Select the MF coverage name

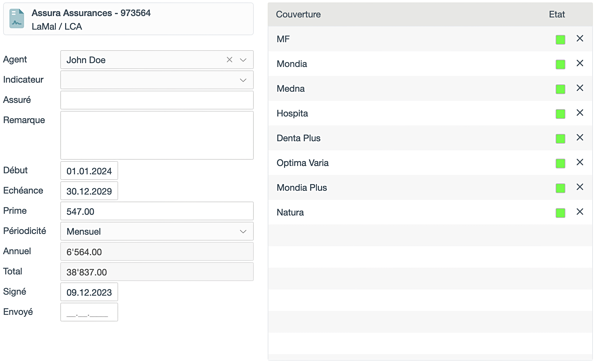283,39
